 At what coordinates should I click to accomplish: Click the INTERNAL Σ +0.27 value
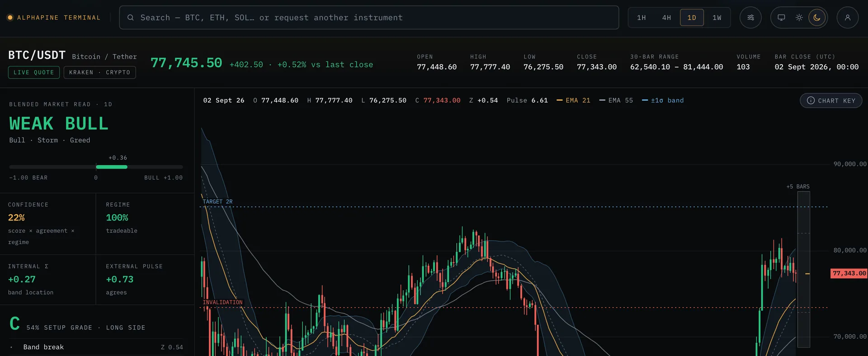[22, 279]
